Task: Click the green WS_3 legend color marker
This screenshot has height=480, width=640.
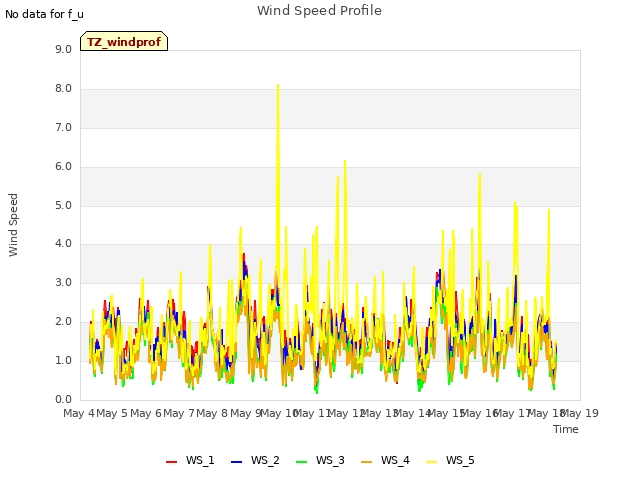Action: 301,462
